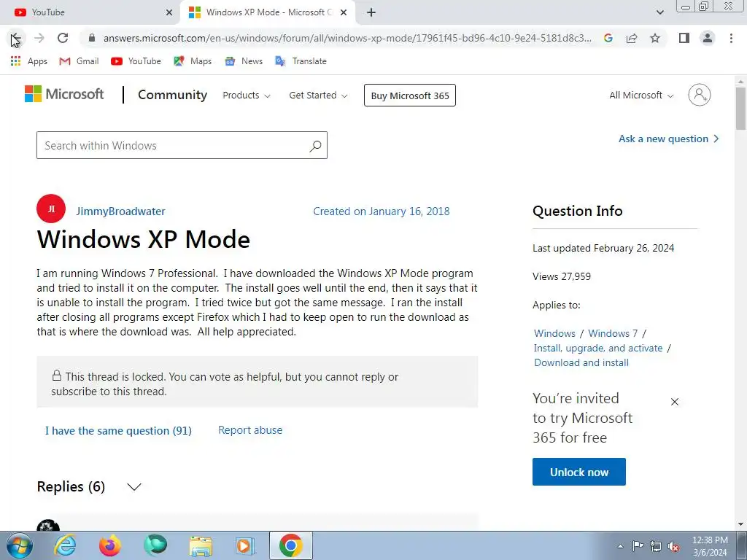The image size is (747, 560).
Task: Click the search magnifier icon
Action: [x=315, y=146]
